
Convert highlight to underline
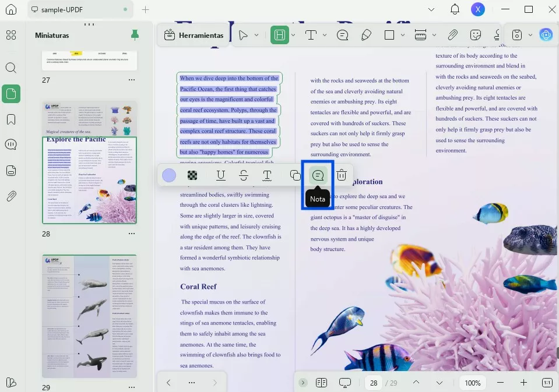tap(221, 175)
